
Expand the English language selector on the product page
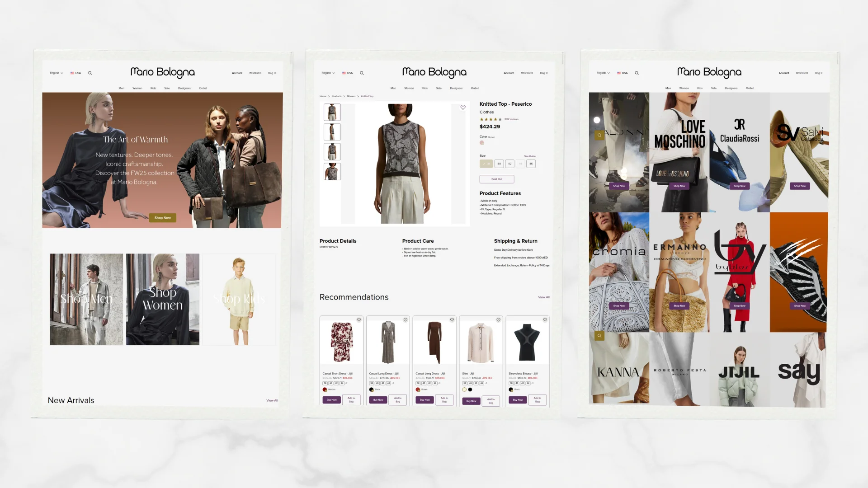[x=328, y=73]
